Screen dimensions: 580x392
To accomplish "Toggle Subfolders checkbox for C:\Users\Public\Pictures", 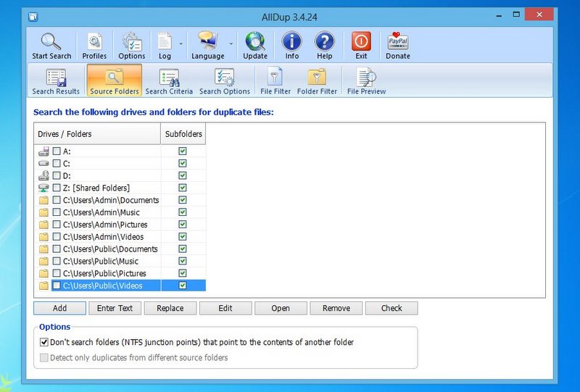I will [x=183, y=273].
